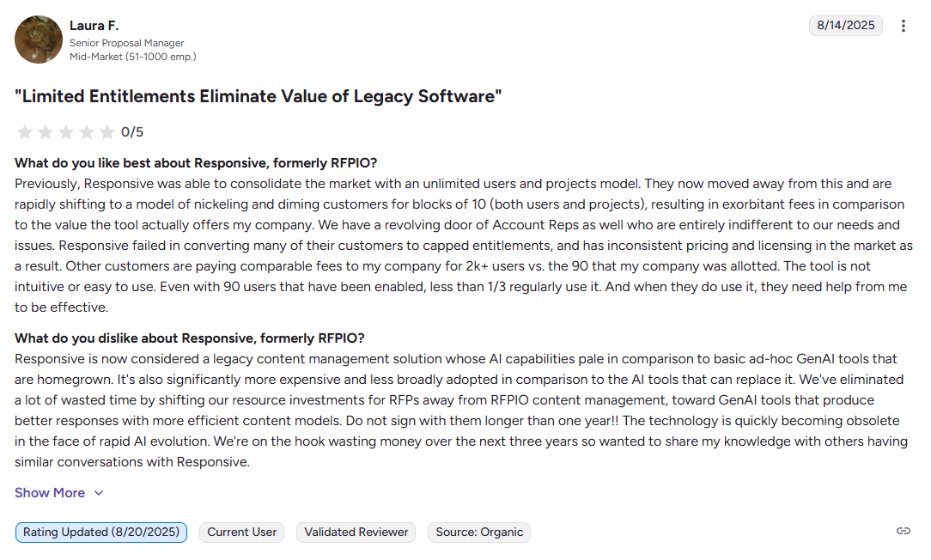931x560 pixels.
Task: Click the 8/14/2025 review date badge
Action: tap(845, 26)
